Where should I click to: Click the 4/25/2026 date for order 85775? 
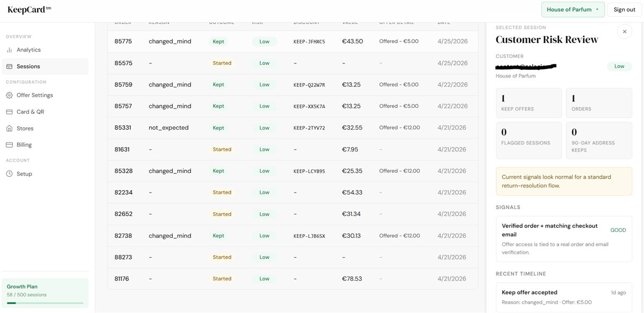452,41
